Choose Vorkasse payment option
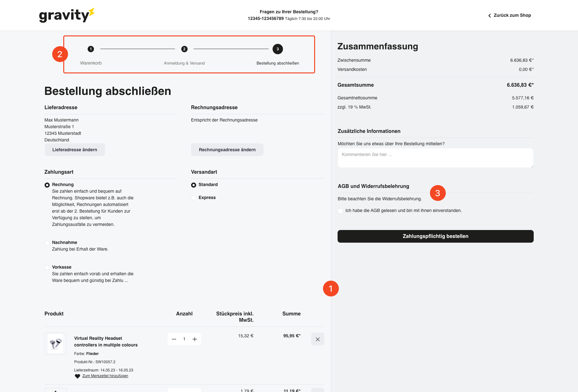The height and width of the screenshot is (392, 578). click(47, 268)
